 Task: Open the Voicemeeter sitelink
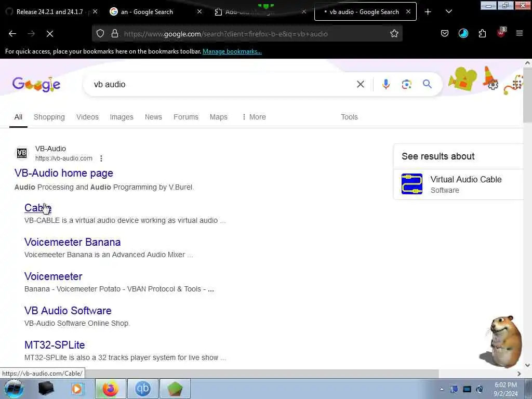54,276
